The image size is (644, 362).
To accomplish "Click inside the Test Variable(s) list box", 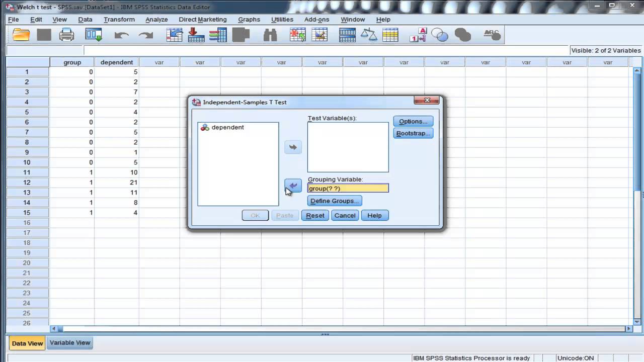I will coord(348,147).
